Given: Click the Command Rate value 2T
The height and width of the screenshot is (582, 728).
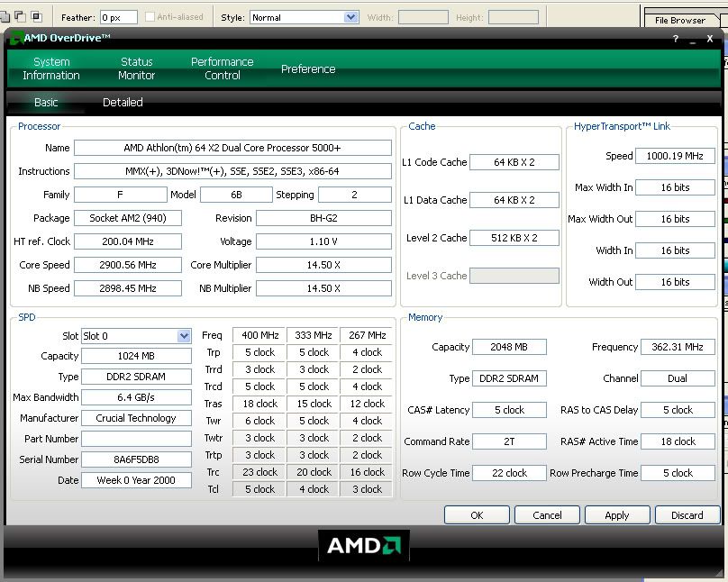Looking at the screenshot, I should (509, 441).
